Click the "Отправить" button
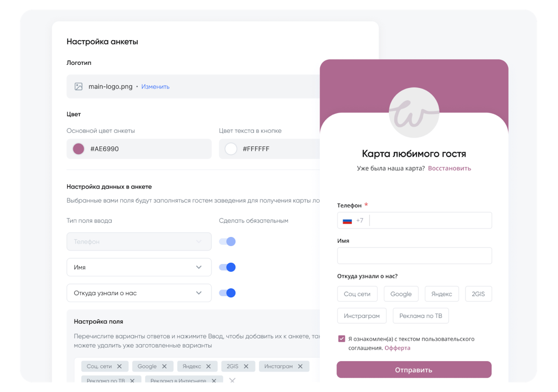 414,370
